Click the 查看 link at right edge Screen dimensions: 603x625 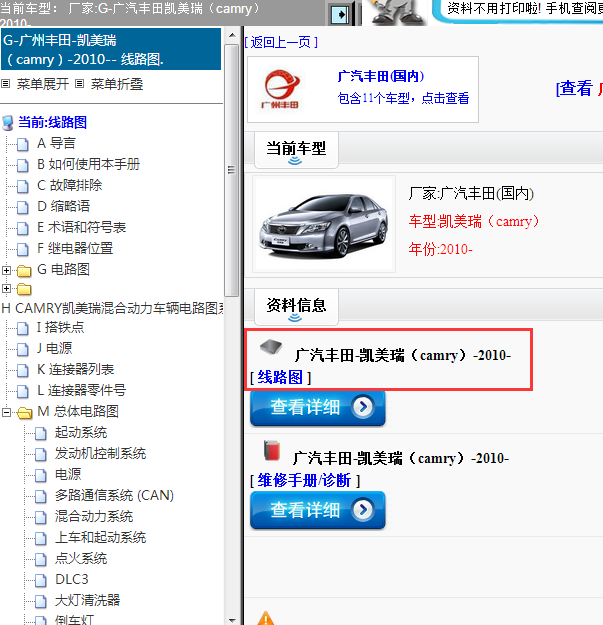coord(574,88)
